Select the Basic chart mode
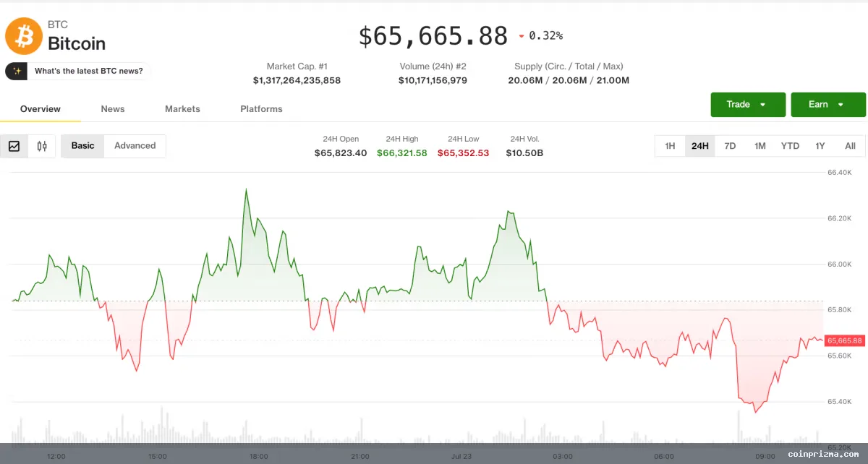Image resolution: width=868 pixels, height=464 pixels. (82, 146)
